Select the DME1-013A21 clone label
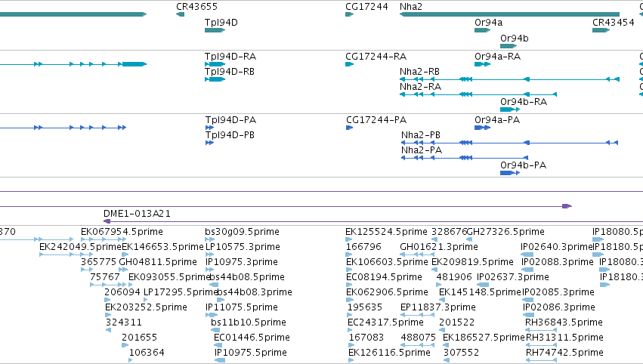Image resolution: width=643 pixels, height=364 pixels. [137, 214]
